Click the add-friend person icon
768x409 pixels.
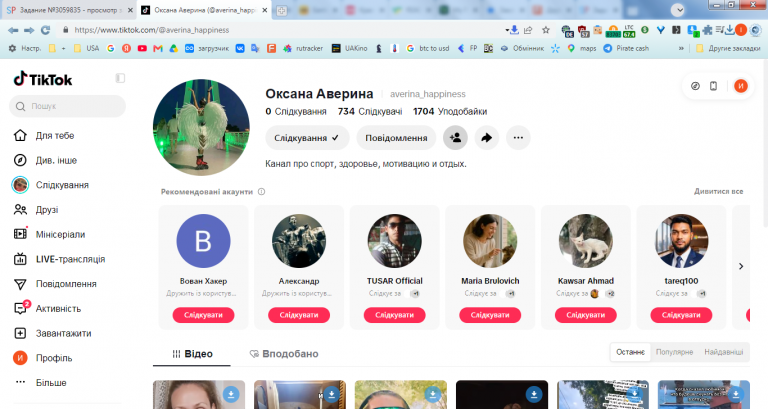[456, 138]
